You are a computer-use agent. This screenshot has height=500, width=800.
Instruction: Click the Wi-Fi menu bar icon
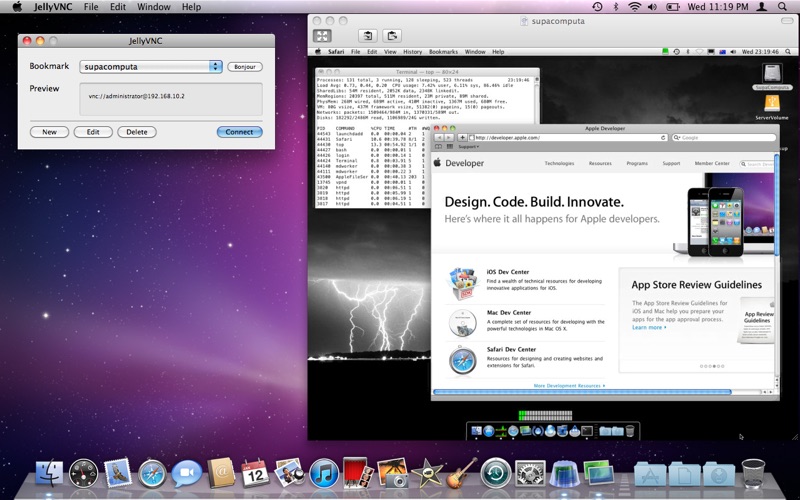point(634,7)
